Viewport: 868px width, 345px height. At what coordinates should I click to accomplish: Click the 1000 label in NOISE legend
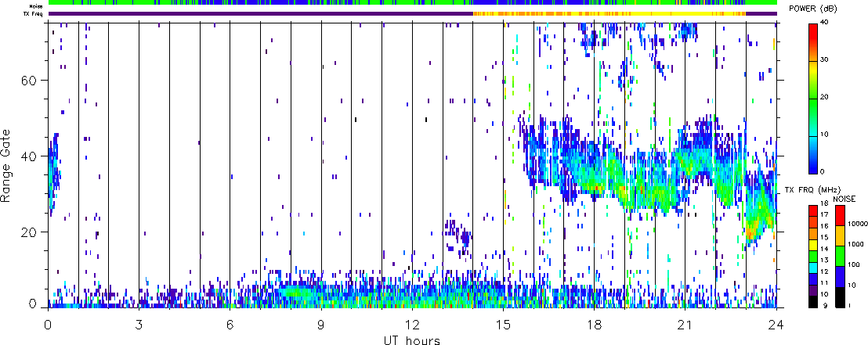(854, 245)
